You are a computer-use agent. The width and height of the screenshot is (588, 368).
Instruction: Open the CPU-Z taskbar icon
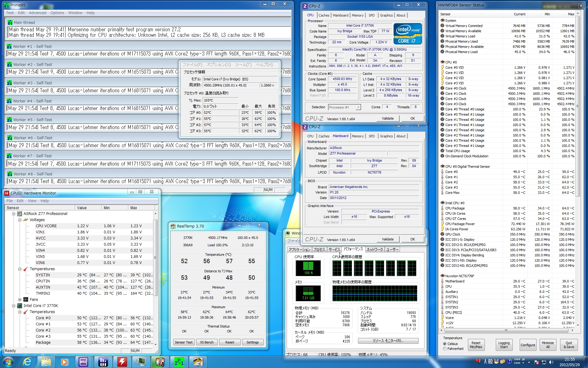pyautogui.click(x=83, y=362)
